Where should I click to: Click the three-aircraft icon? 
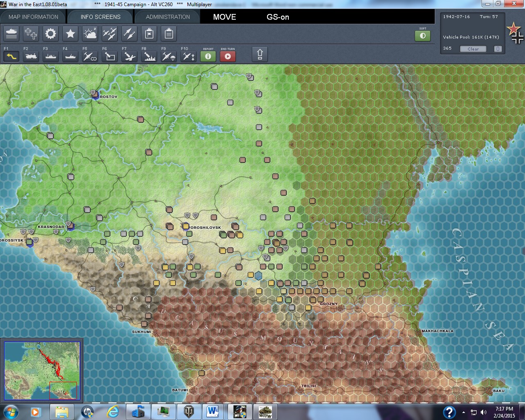(110, 34)
